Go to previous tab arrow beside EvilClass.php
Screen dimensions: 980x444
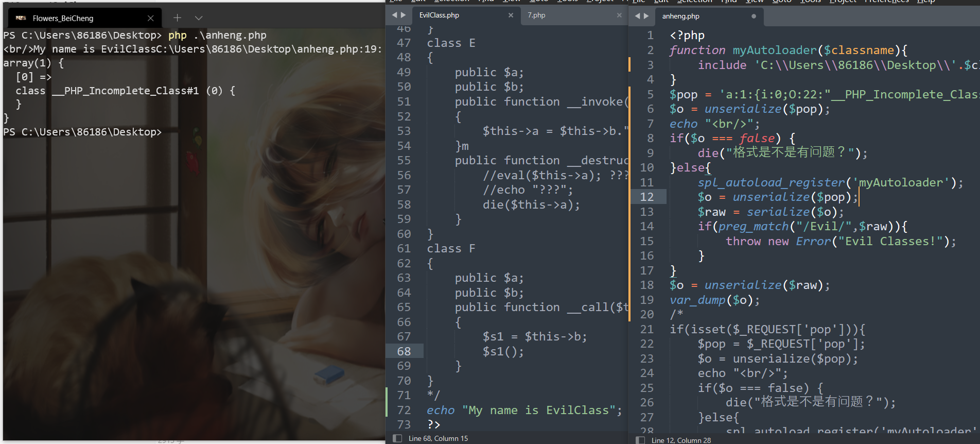(395, 15)
